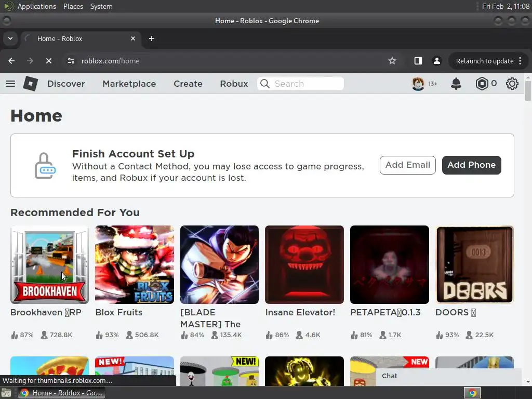532x399 pixels.
Task: Toggle Chrome side panel icon
Action: pos(418,61)
